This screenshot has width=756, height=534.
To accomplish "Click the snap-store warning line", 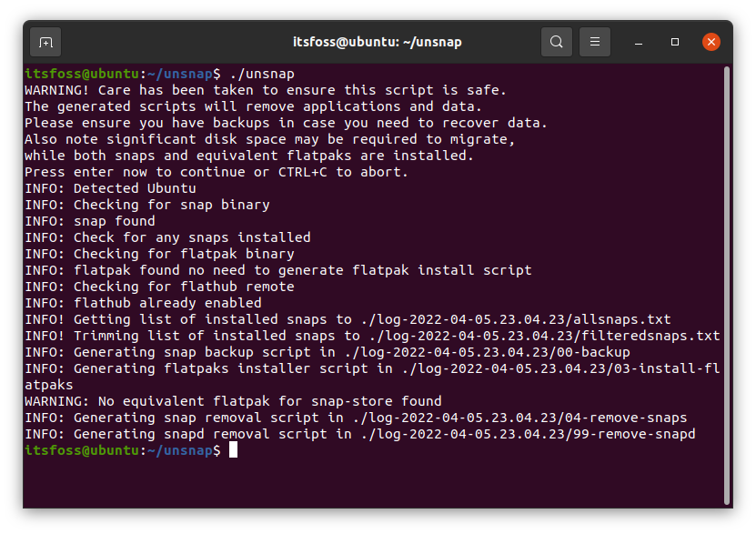I will 233,401.
